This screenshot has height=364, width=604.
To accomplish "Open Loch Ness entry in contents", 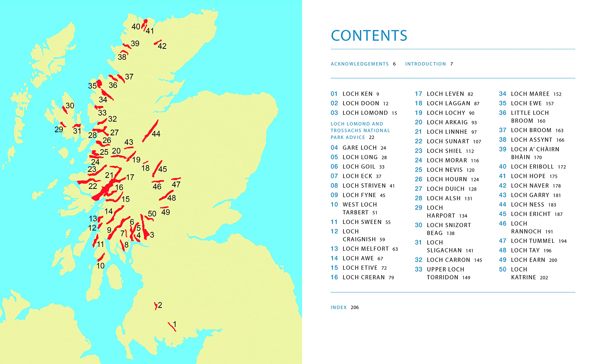I will tap(527, 205).
